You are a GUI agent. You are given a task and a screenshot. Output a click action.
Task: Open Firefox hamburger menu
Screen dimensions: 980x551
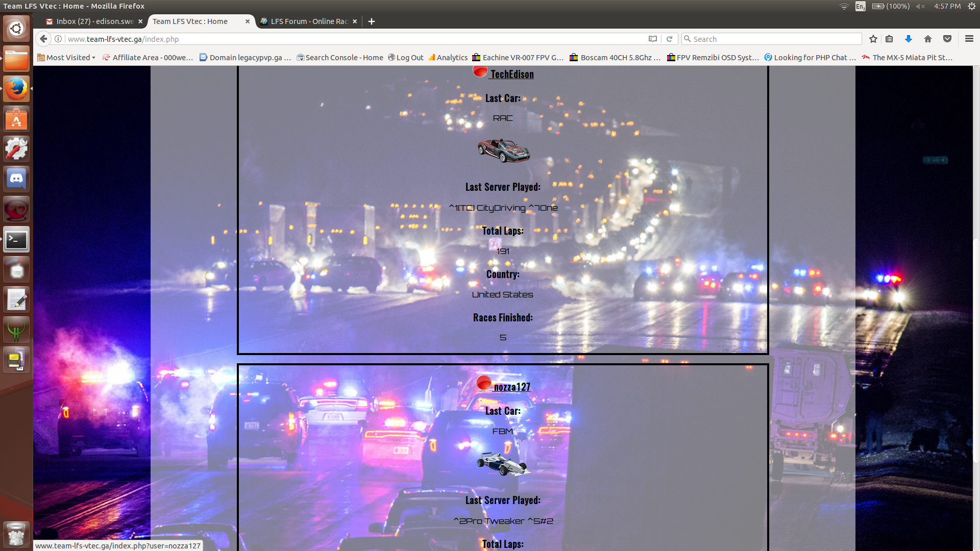coord(969,39)
